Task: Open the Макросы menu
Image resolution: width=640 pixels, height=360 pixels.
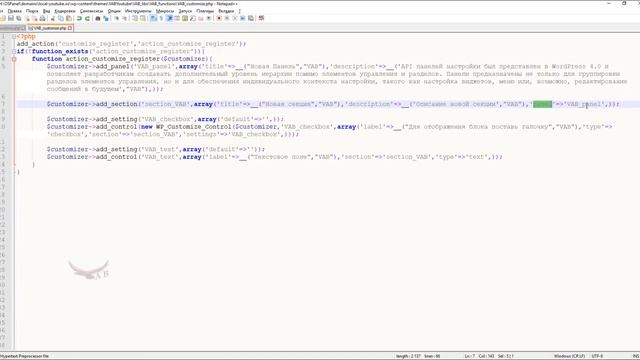Action: pos(165,11)
